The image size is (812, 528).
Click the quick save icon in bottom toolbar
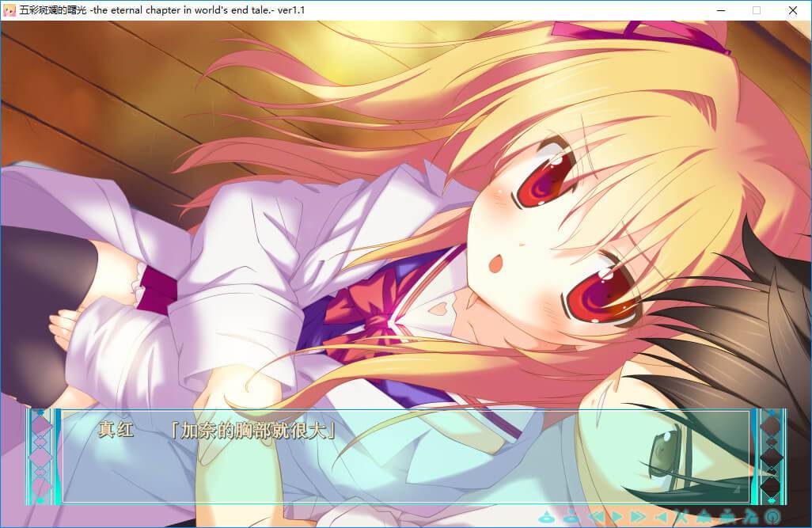tap(546, 518)
